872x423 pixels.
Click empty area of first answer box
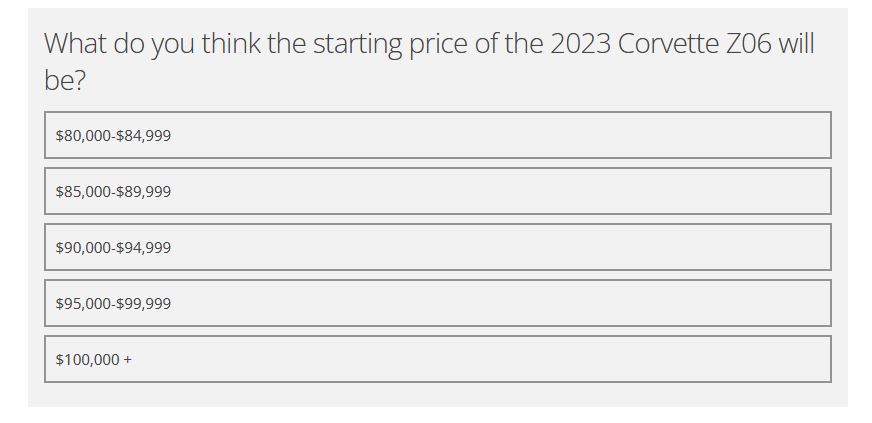coord(501,135)
